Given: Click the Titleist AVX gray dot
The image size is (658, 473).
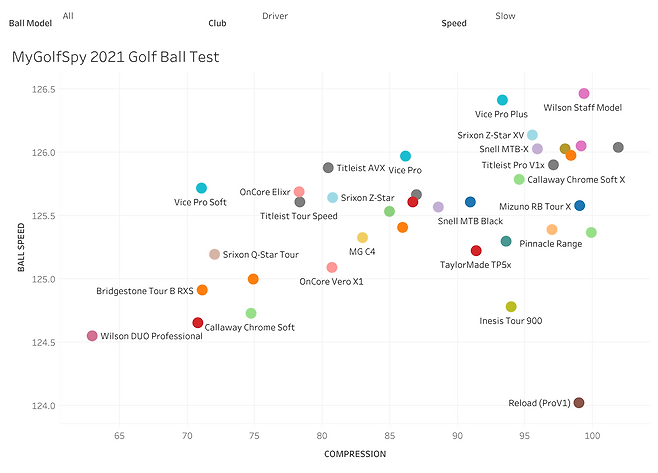Looking at the screenshot, I should [328, 167].
